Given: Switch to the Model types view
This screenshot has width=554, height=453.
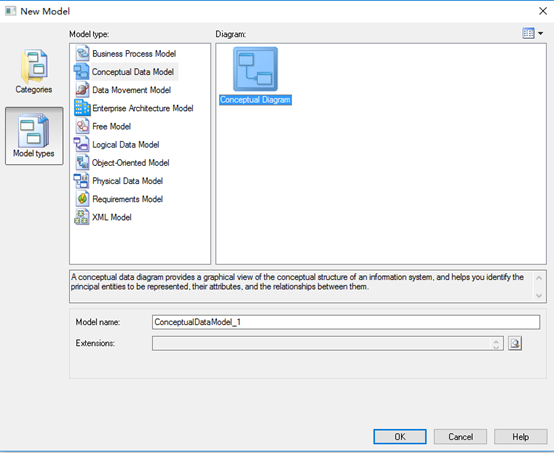Looking at the screenshot, I should [x=34, y=136].
